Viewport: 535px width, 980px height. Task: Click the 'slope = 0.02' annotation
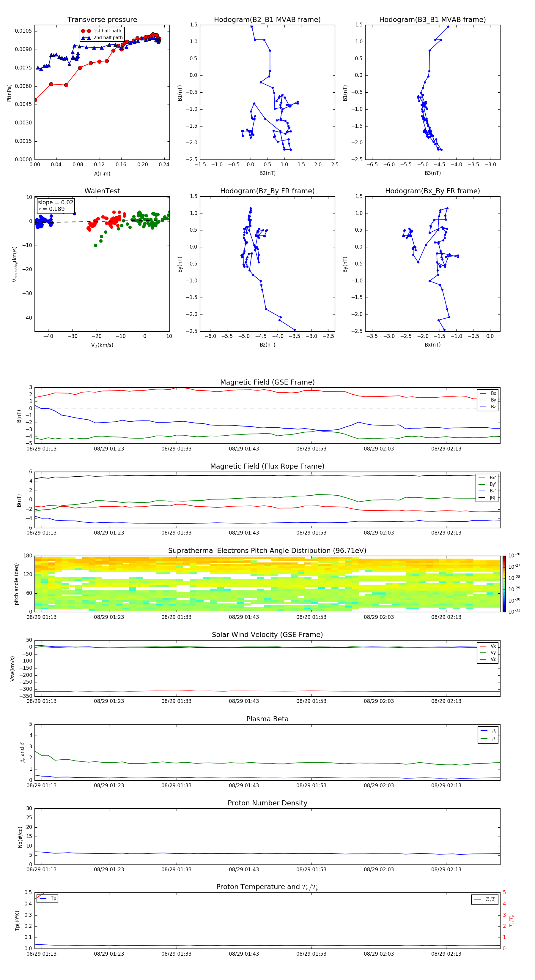56,203
